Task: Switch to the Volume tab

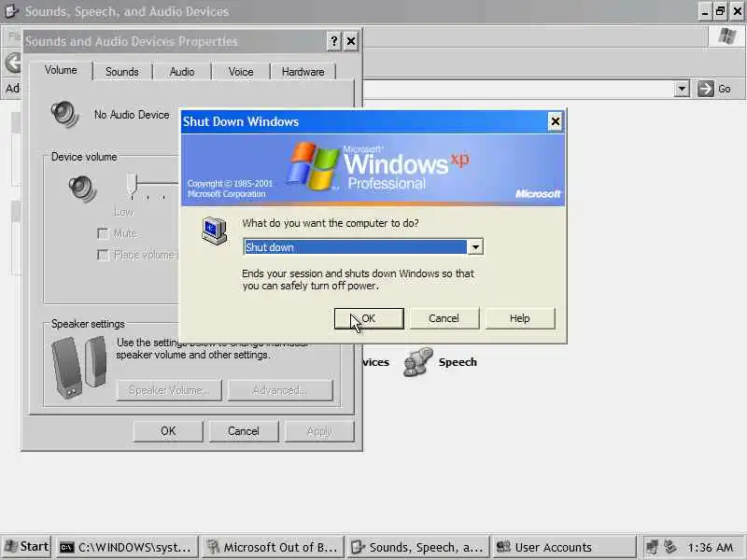Action: click(61, 70)
